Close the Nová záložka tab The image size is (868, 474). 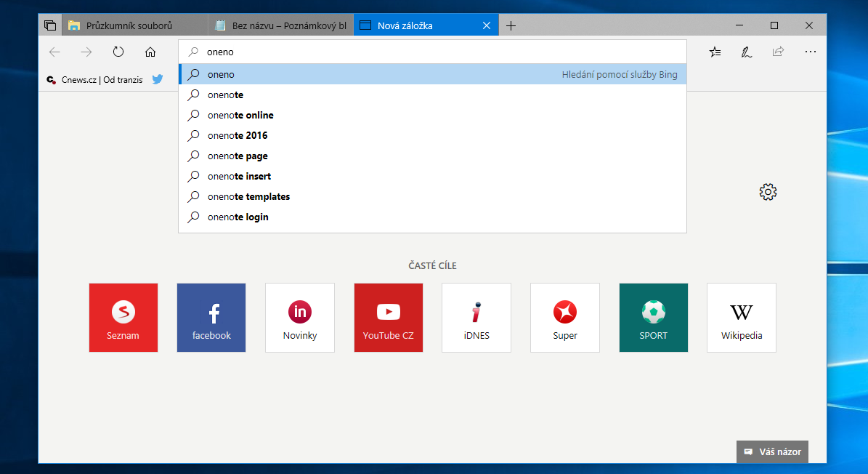(487, 25)
